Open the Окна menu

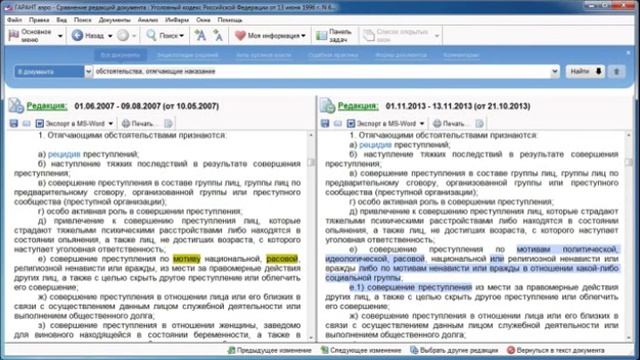point(203,20)
